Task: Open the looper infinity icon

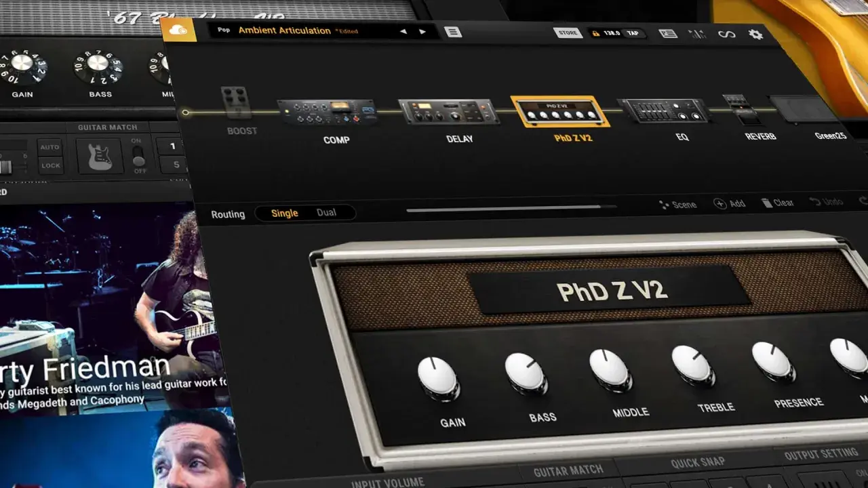Action: 727,35
